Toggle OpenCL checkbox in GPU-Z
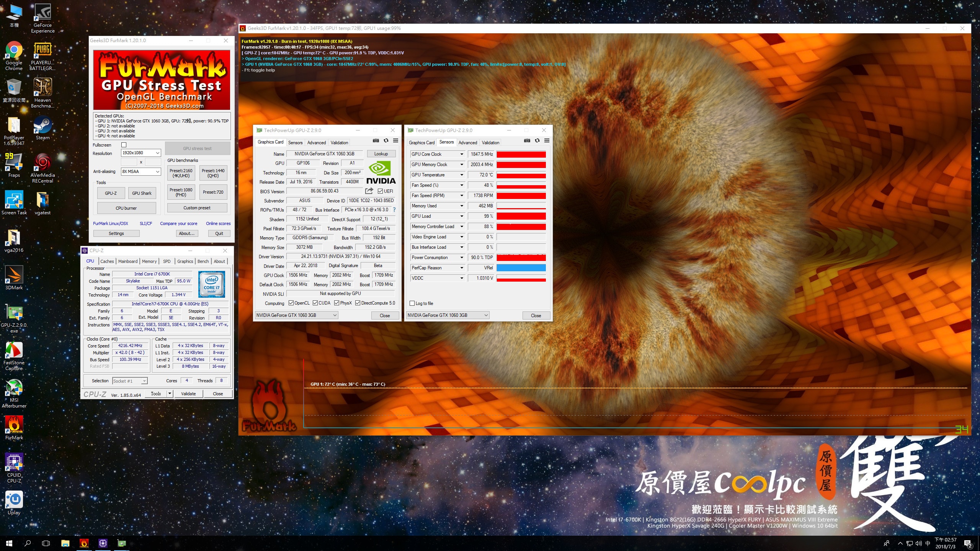This screenshot has width=980, height=551. pyautogui.click(x=291, y=303)
